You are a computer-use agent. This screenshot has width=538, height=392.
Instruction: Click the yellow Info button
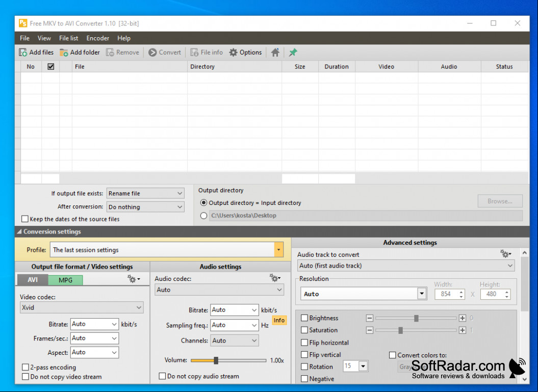279,320
